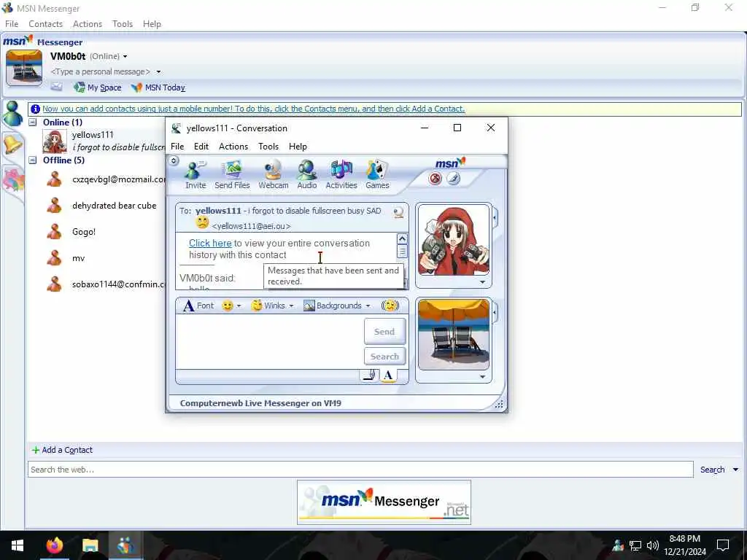Select the pink sidebar tab icon
The width and height of the screenshot is (747, 560).
point(13,181)
